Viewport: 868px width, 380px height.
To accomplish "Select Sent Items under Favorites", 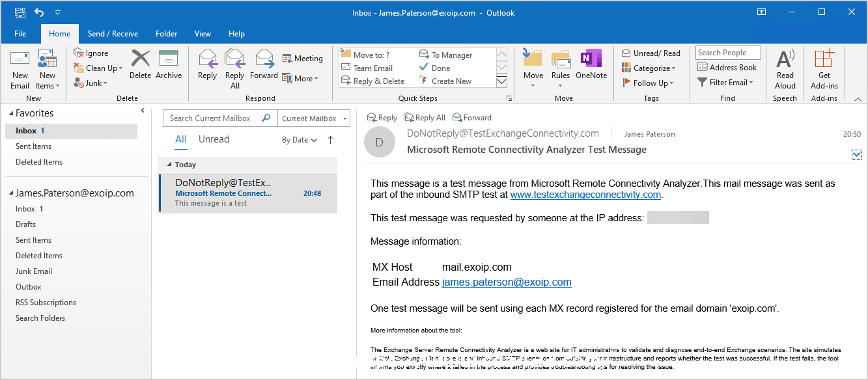I will click(33, 146).
